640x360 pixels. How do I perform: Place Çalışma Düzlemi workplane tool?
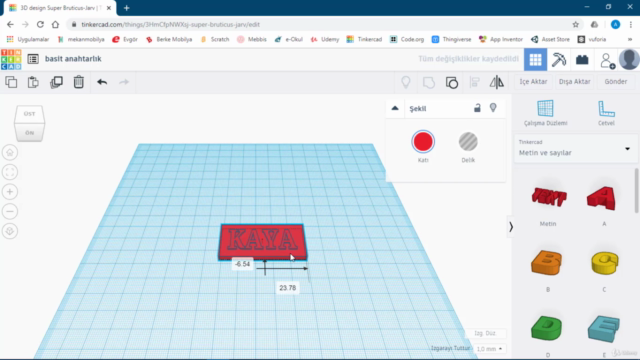tap(545, 113)
